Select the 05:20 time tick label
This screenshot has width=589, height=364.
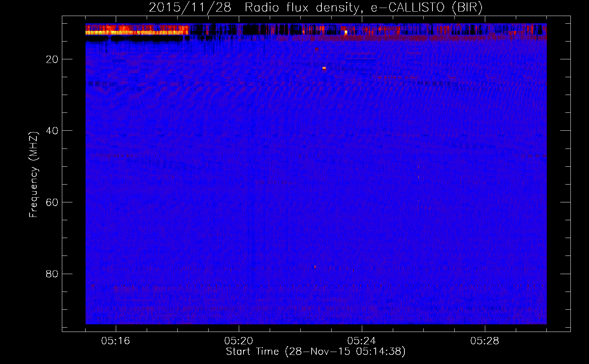point(239,341)
